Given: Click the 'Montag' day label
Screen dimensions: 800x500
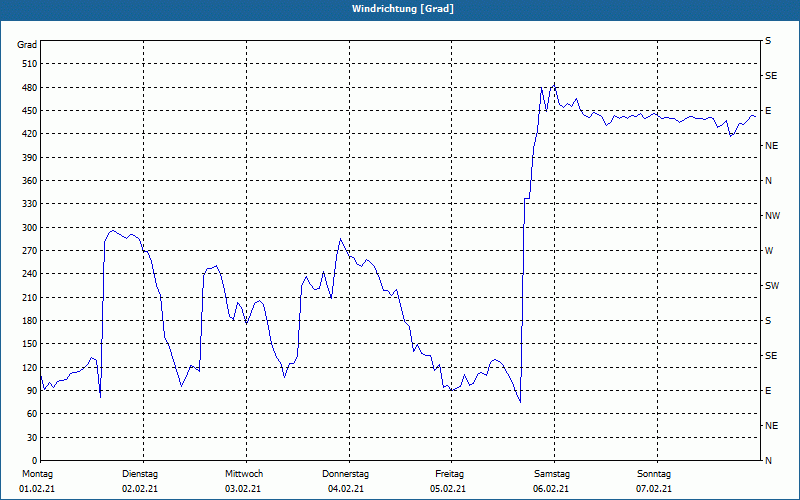Looking at the screenshot, I should (37, 474).
